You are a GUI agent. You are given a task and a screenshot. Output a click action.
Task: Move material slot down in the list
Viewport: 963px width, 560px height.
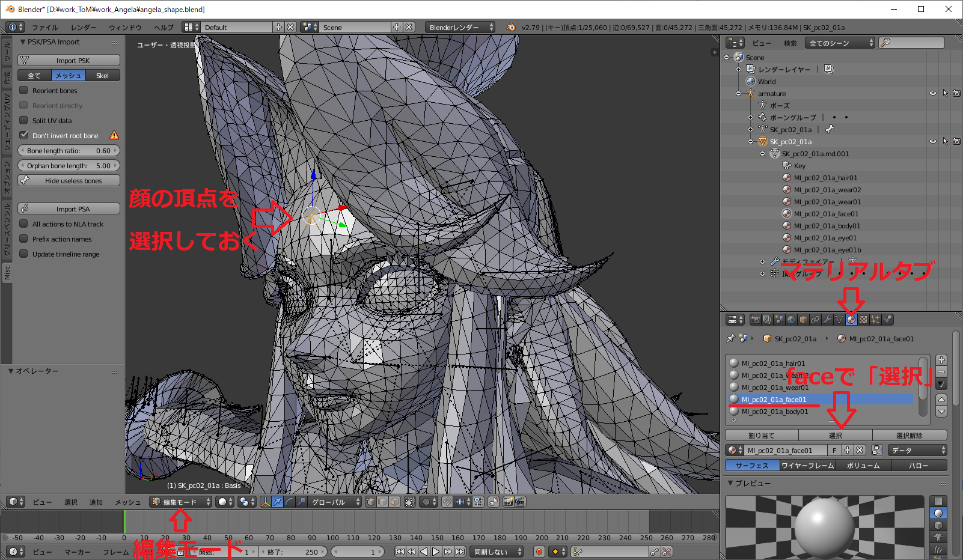(941, 412)
